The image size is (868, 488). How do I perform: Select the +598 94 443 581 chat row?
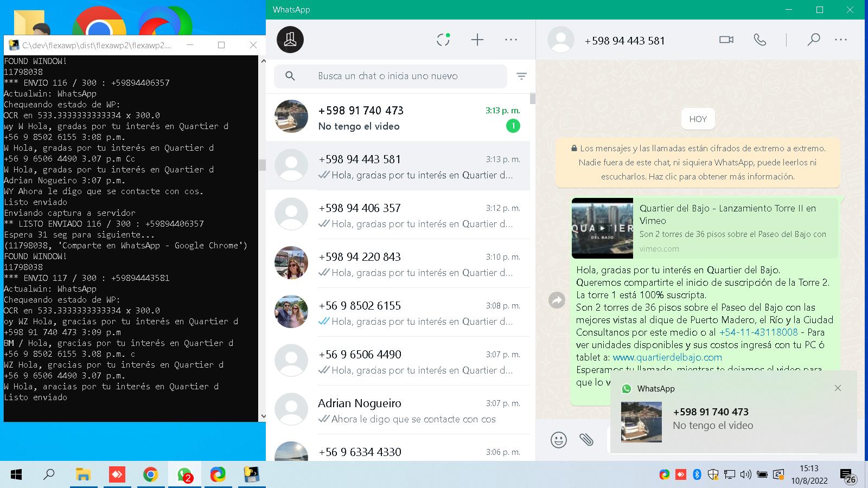point(398,166)
